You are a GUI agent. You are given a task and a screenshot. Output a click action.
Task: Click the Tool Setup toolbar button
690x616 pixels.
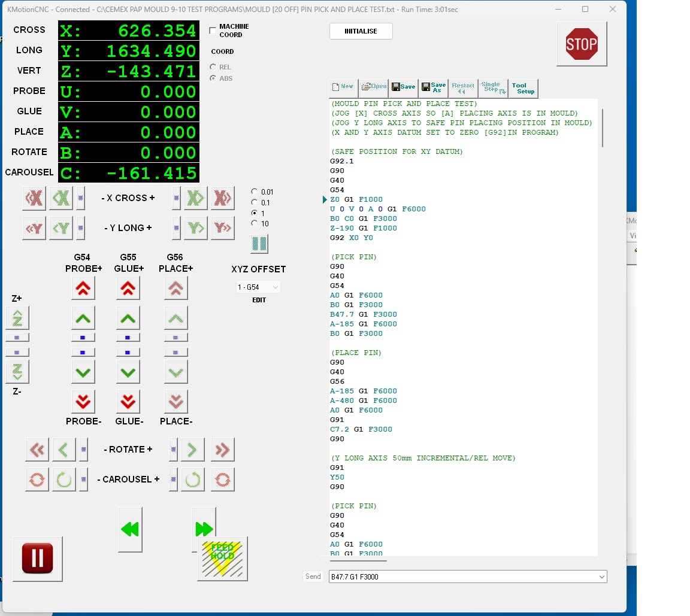pos(523,88)
